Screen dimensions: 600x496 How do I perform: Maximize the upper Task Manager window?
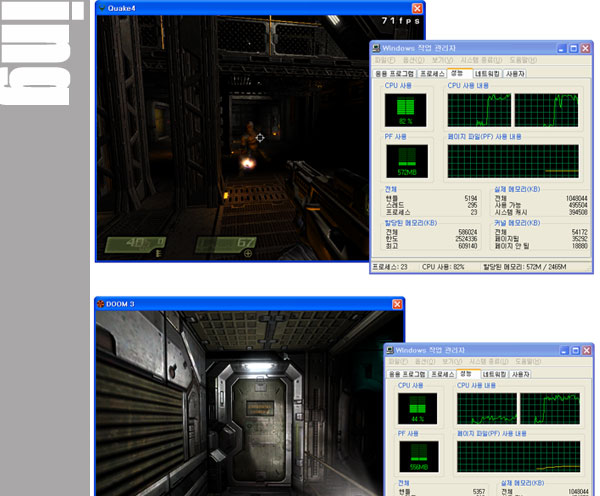574,47
